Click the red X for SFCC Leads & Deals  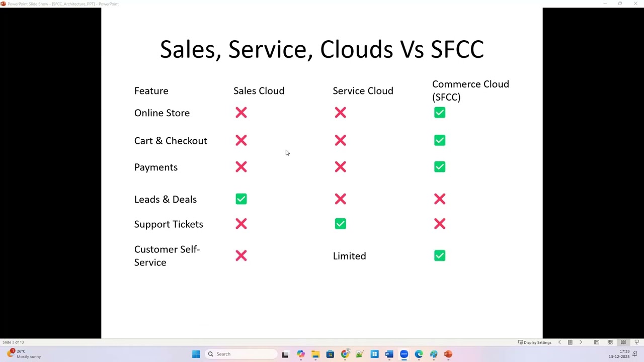point(440,199)
